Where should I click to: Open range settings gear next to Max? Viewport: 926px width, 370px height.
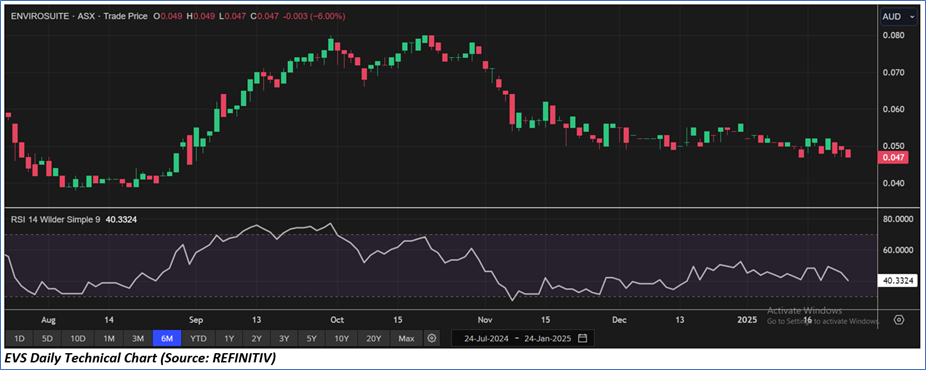[432, 338]
